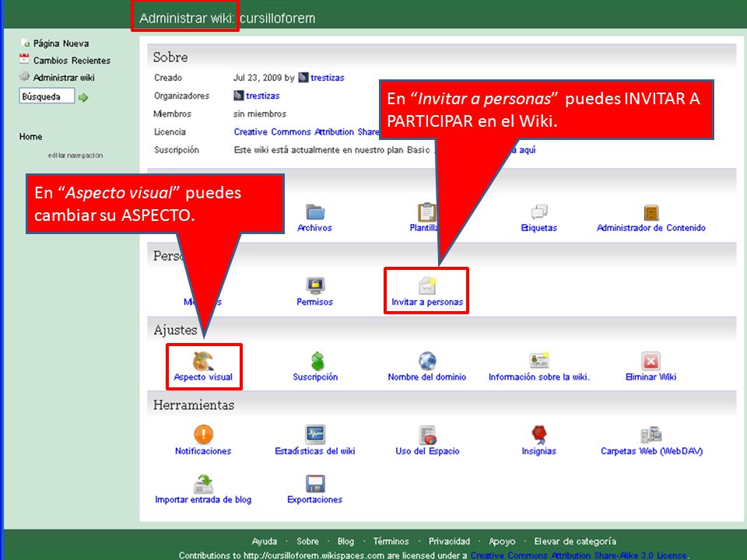The image size is (747, 560).
Task: Click the Suscripción dollar sign icon
Action: [x=317, y=360]
